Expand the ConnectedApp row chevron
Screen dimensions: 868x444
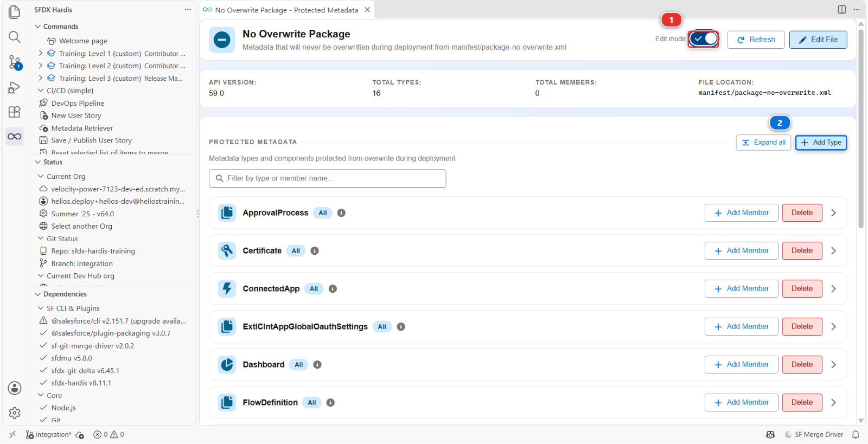pos(834,289)
